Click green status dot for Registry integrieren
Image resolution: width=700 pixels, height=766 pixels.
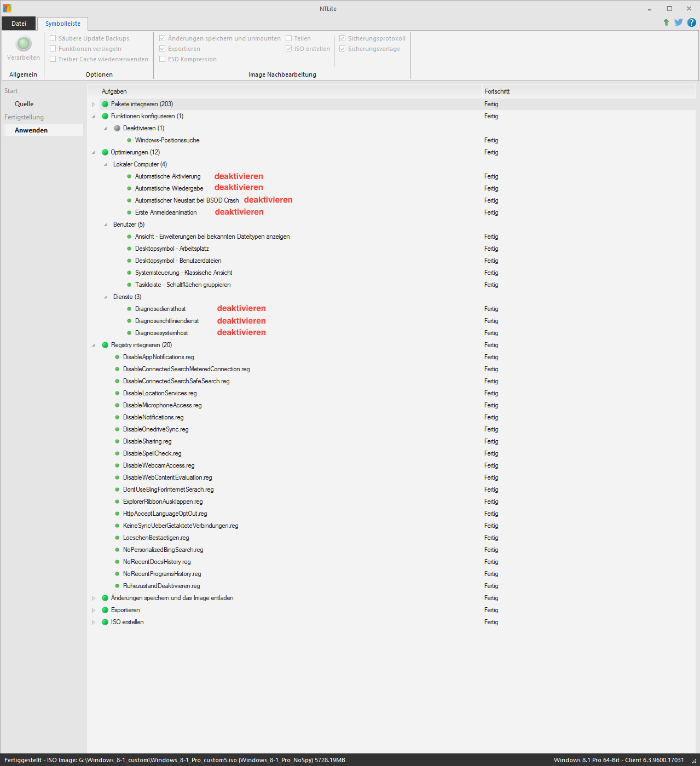[105, 345]
